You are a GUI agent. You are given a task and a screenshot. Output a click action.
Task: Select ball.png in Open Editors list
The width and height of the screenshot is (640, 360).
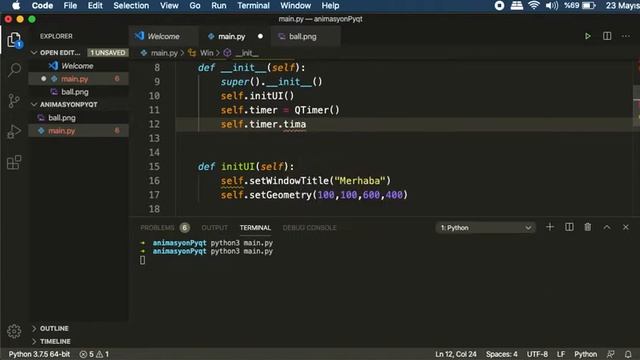(78, 92)
